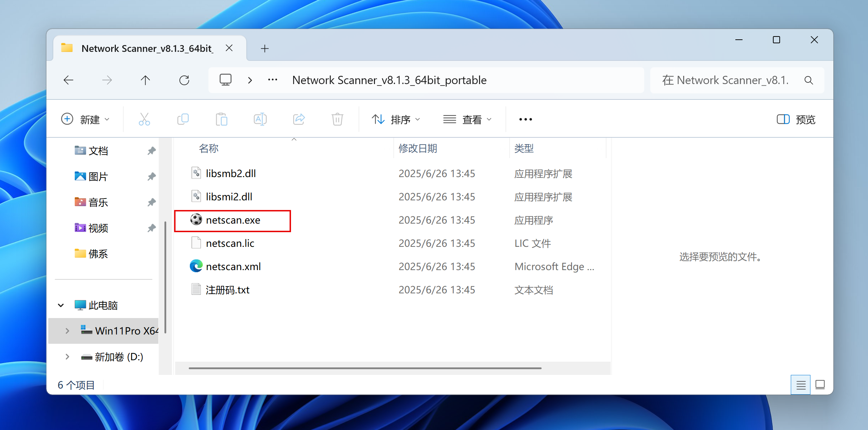Click the Copy icon in toolbar
The height and width of the screenshot is (430, 868).
coord(183,119)
